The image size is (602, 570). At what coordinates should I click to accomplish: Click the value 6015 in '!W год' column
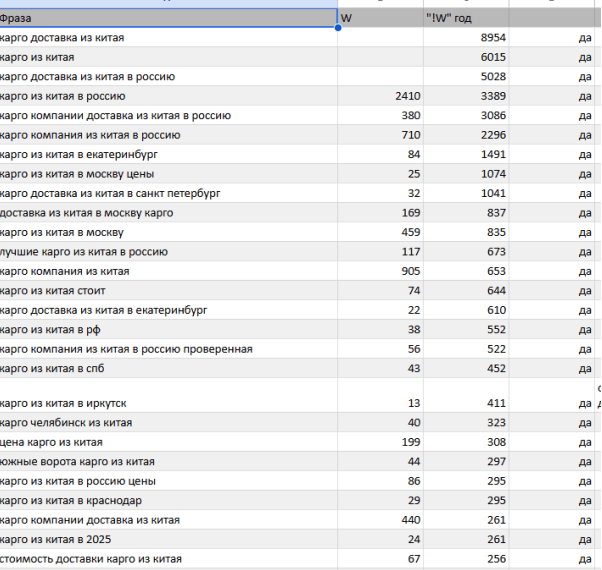493,57
